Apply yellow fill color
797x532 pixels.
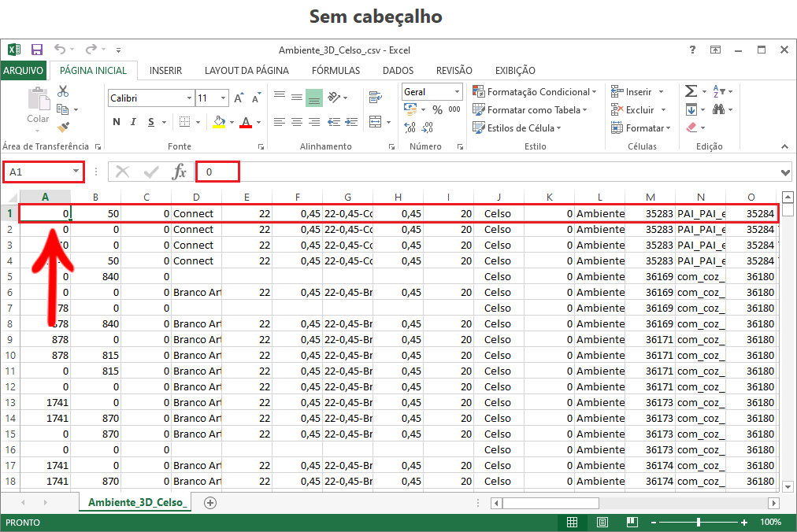(x=219, y=122)
